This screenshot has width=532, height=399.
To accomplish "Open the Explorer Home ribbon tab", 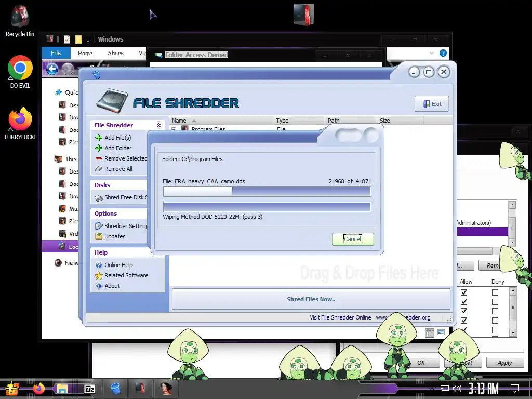I will pos(85,53).
